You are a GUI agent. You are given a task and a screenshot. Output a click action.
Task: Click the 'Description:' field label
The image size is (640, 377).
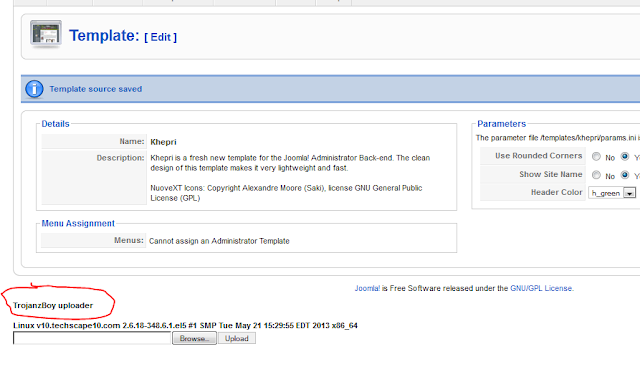point(120,158)
